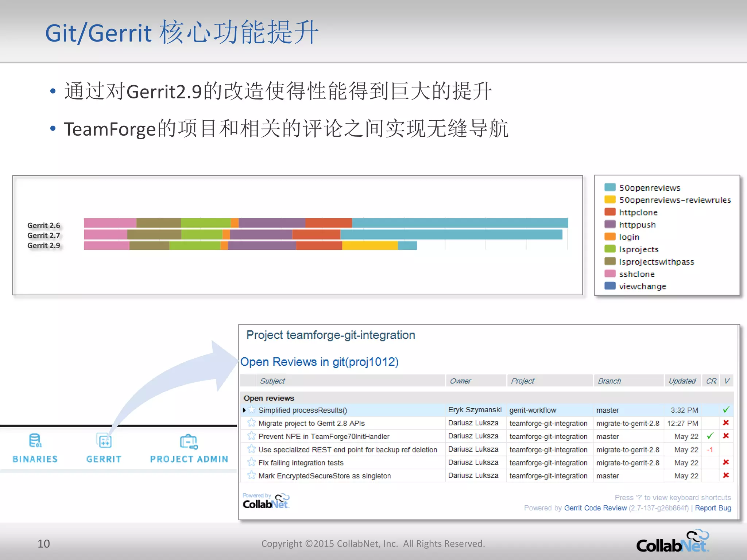Click the yellow segment in Gerrit 2.9 bar
This screenshot has width=747, height=560.
coord(370,245)
